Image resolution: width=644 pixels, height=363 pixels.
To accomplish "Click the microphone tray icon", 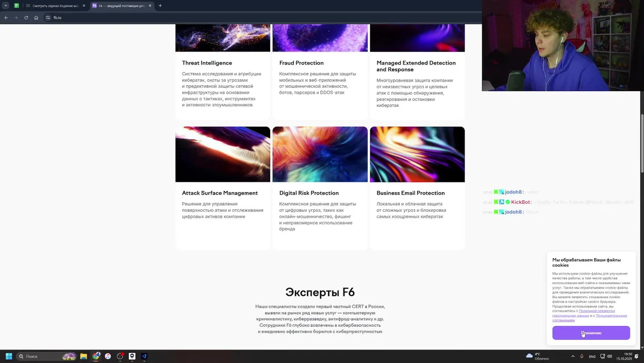I will click(581, 356).
